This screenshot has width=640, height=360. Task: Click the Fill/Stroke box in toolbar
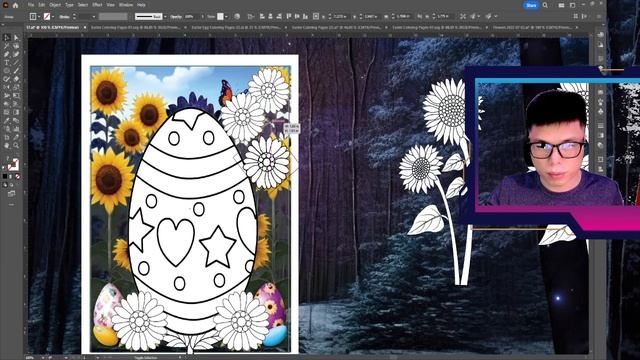tap(13, 164)
